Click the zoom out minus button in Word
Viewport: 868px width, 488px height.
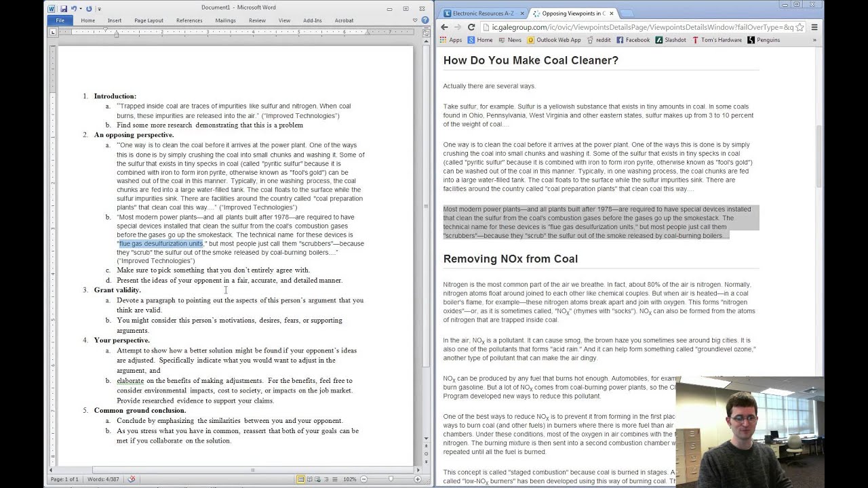[x=363, y=479]
